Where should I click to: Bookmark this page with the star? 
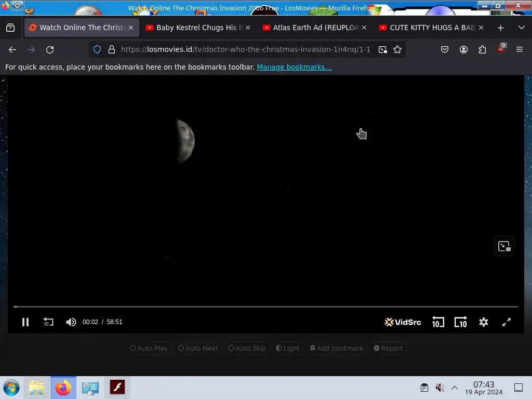click(397, 49)
